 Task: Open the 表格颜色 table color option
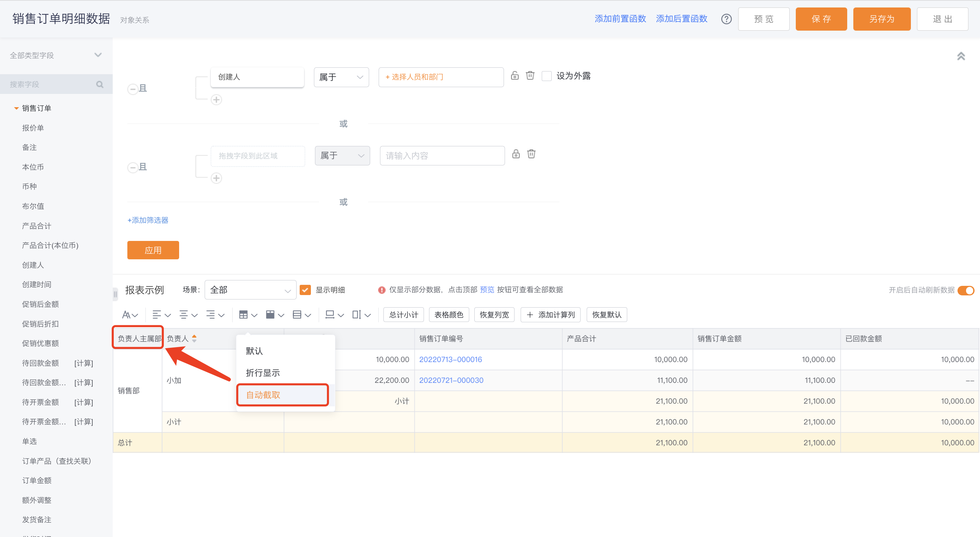point(449,315)
